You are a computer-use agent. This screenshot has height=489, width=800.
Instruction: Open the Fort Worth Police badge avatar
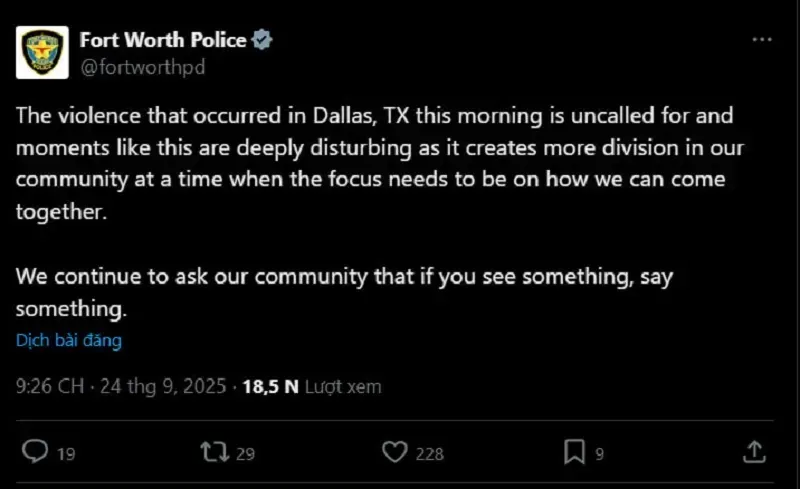pyautogui.click(x=42, y=53)
